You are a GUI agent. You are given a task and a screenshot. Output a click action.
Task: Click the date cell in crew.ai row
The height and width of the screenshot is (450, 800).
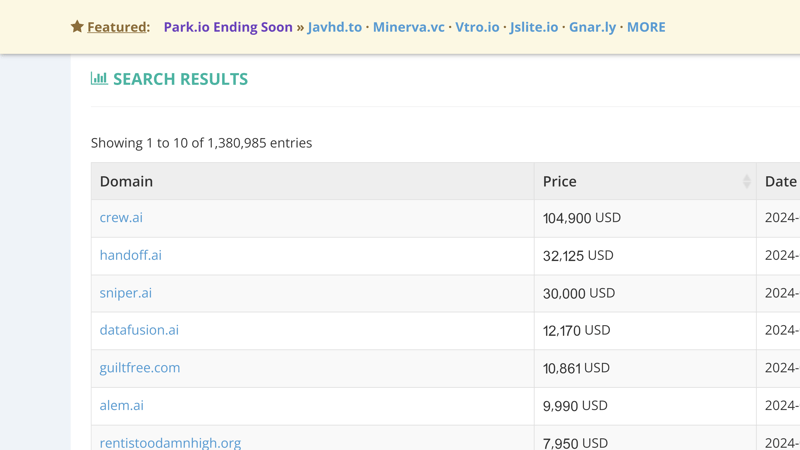coord(779,218)
